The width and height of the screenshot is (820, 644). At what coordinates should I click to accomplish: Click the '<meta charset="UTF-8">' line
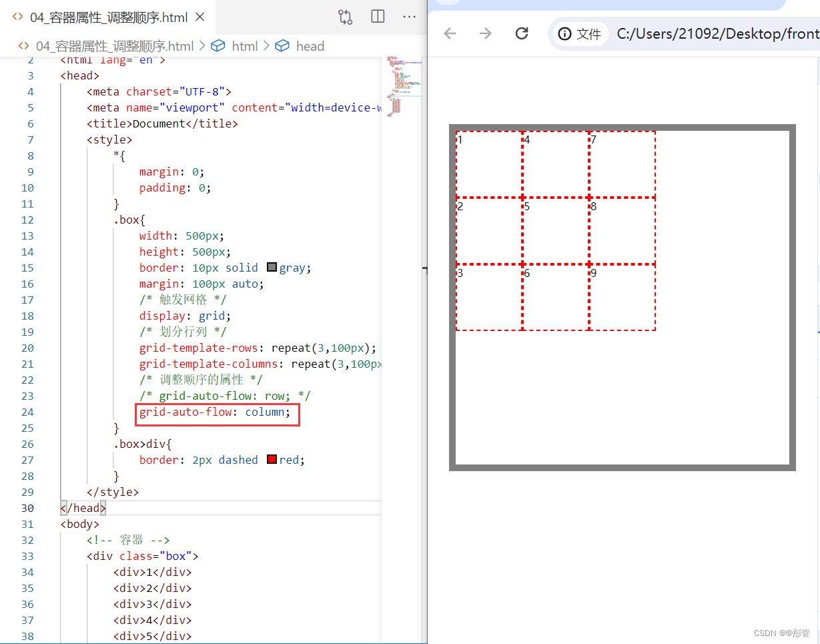click(x=159, y=91)
